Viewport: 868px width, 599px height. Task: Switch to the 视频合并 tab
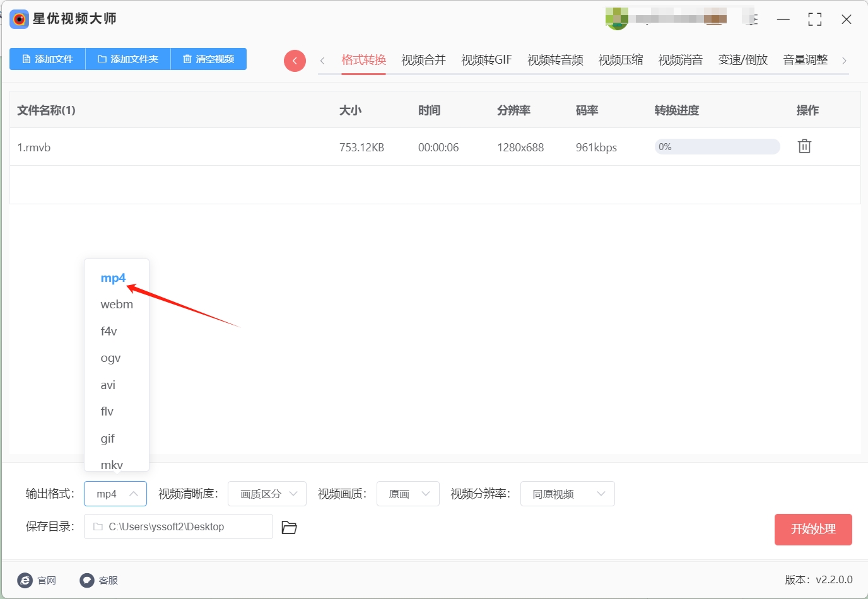tap(423, 60)
